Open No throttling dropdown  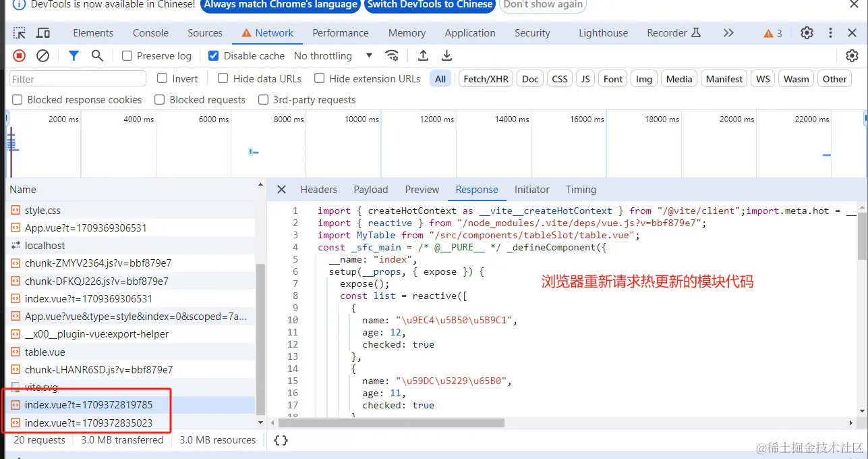click(x=333, y=56)
